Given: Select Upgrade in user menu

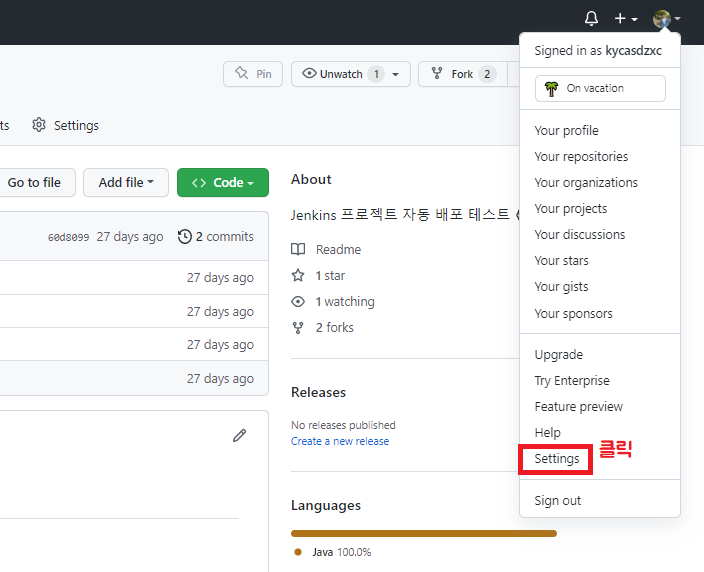Looking at the screenshot, I should point(559,355).
